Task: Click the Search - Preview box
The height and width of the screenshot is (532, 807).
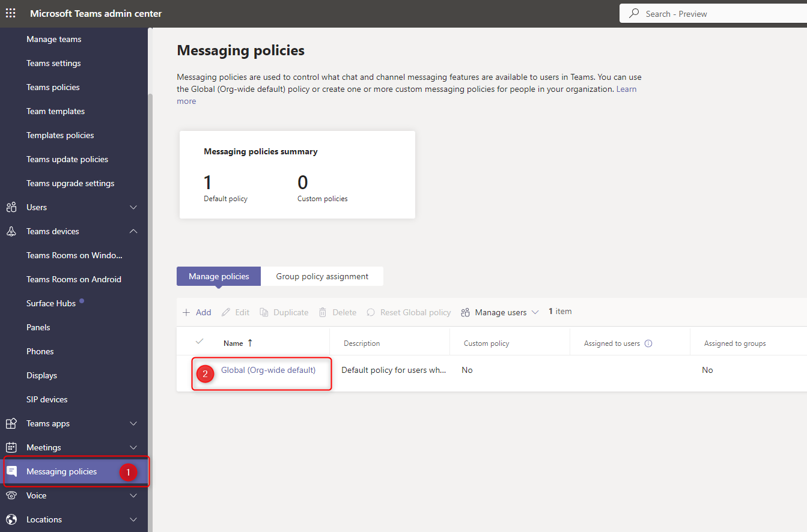Action: point(713,13)
